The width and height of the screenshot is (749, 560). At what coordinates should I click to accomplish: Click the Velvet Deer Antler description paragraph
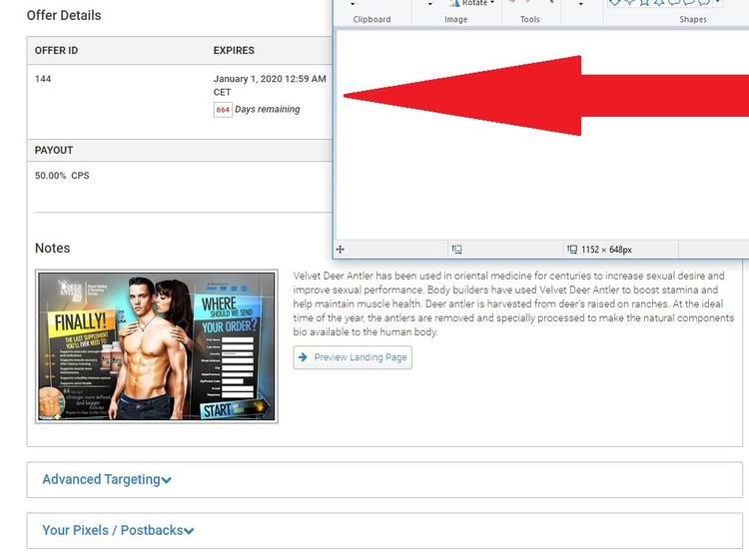pyautogui.click(x=513, y=303)
